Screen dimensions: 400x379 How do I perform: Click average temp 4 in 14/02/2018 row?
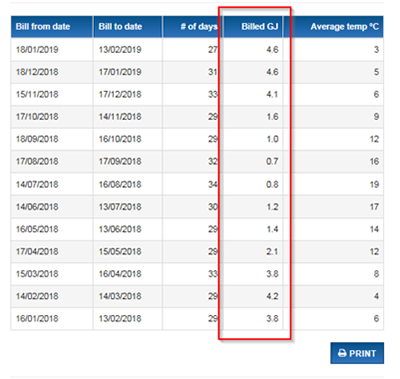[376, 296]
